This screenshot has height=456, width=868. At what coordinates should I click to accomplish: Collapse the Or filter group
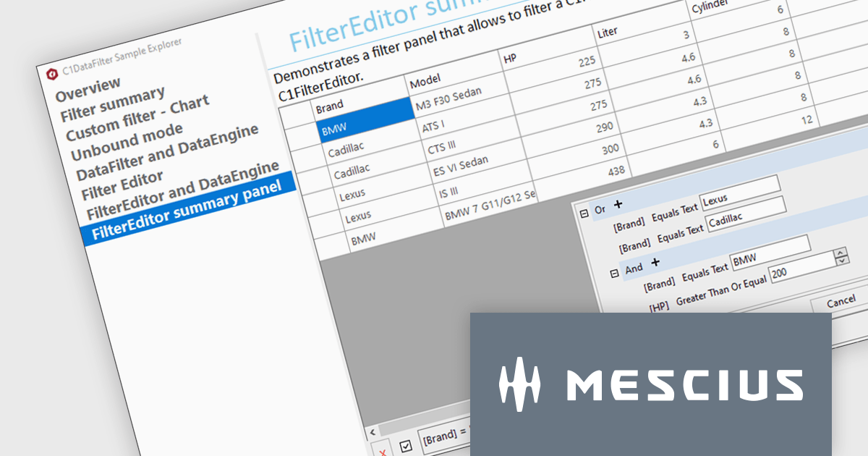pyautogui.click(x=584, y=214)
